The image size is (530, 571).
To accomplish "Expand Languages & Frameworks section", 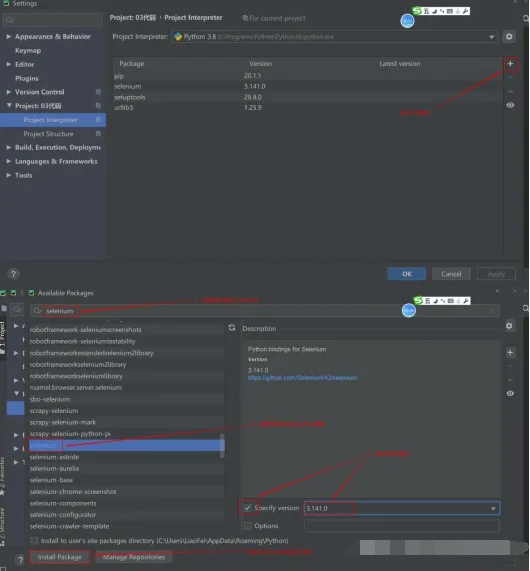I will click(x=8, y=161).
